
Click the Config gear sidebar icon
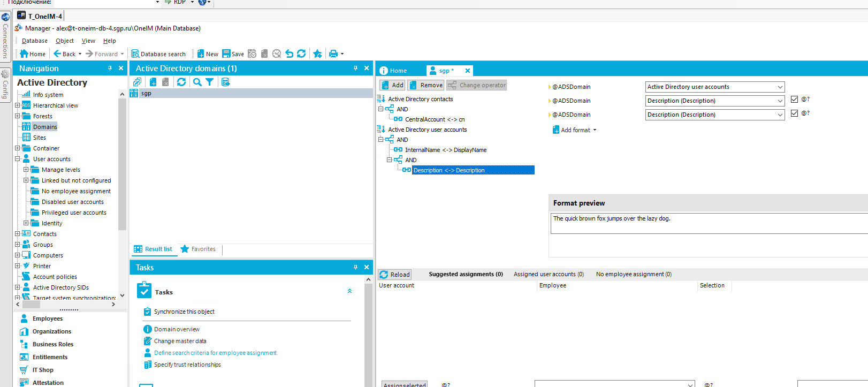tap(5, 74)
